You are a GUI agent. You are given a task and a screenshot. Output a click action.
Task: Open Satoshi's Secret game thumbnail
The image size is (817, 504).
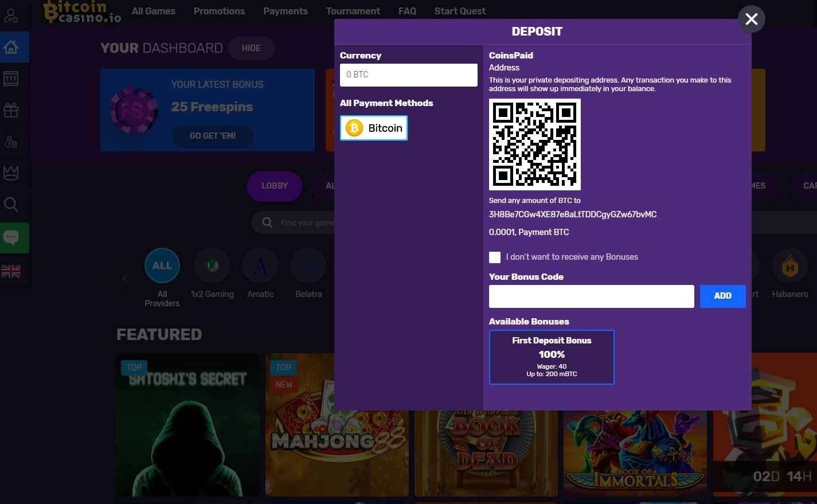pyautogui.click(x=188, y=425)
